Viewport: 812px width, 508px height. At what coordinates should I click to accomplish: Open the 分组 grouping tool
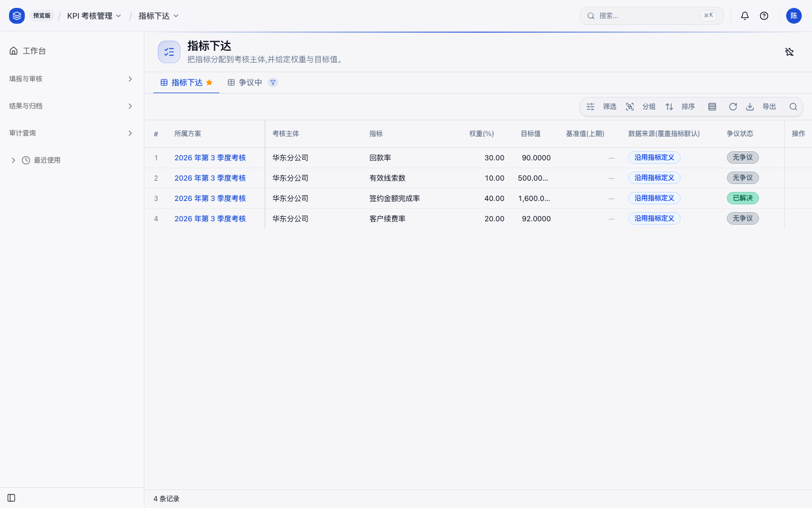click(641, 107)
